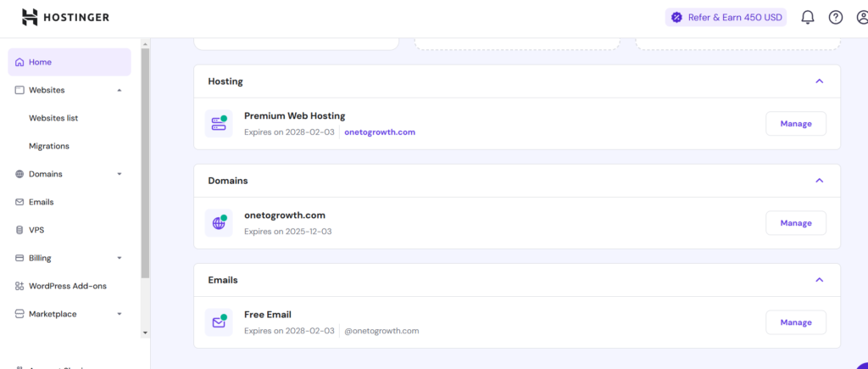Collapse the Domains section chevron
Screen dimensions: 868x369
[x=819, y=181]
